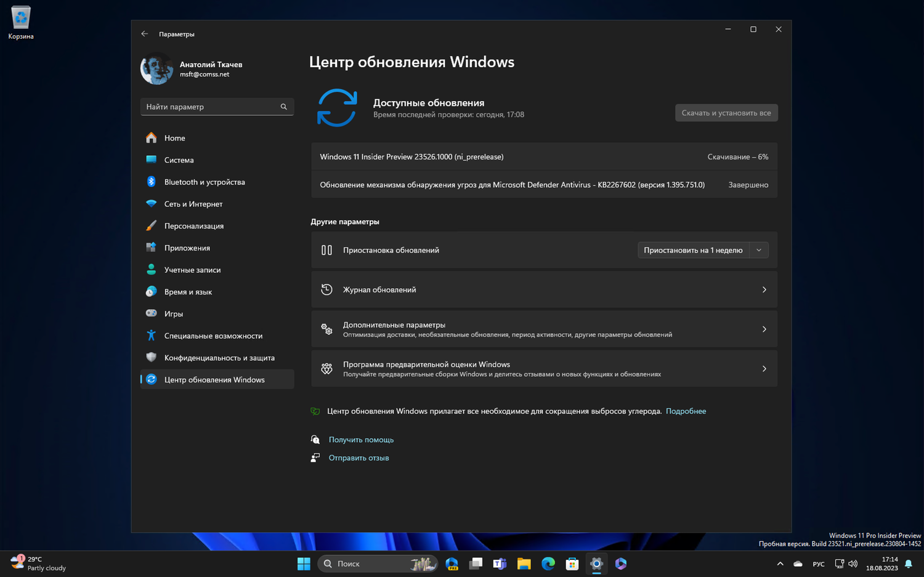The image size is (924, 577).
Task: Click the pause icon beside Приостановка обновлений
Action: coord(326,250)
